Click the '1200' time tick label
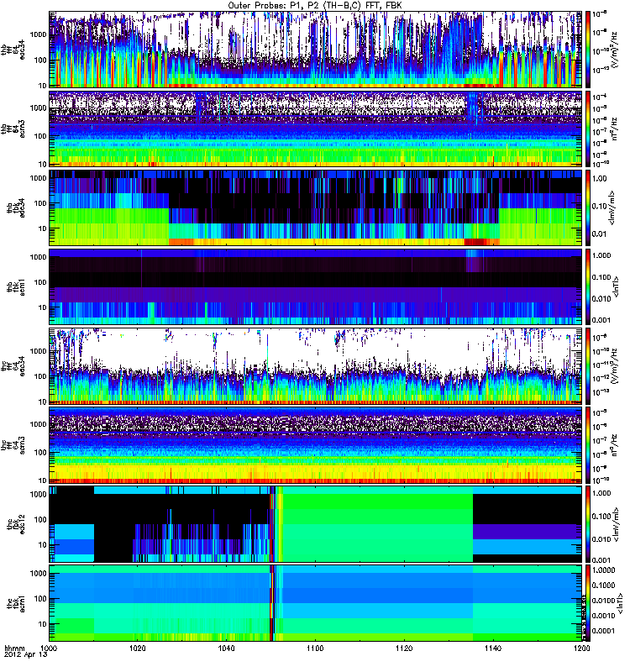The height and width of the screenshot is (672, 630). [x=581, y=648]
